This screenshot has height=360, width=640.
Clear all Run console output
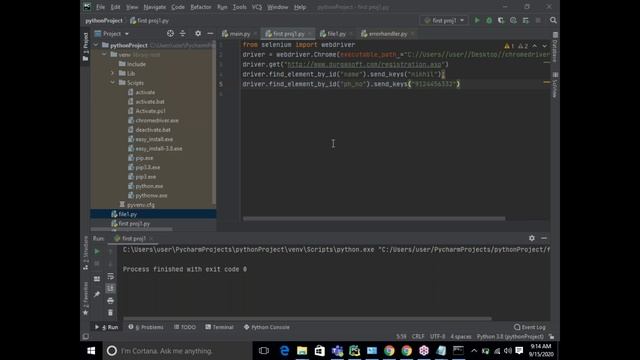pos(110,313)
